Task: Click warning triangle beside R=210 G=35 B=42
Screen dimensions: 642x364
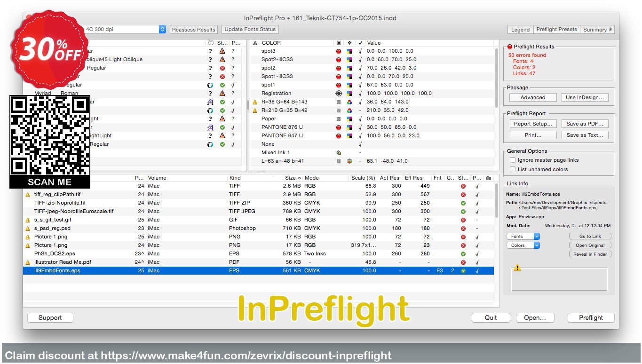Action: coord(255,110)
